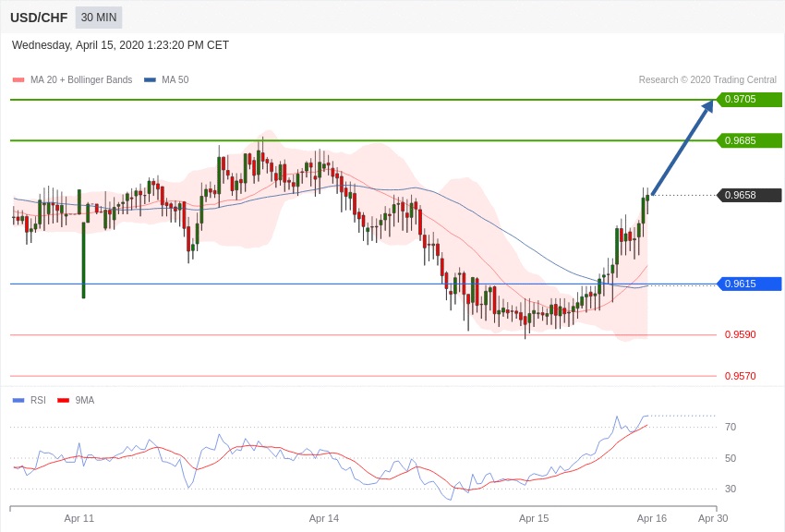Click the RSI 70 level label
Viewport: 785px width, 532px height.
click(731, 427)
